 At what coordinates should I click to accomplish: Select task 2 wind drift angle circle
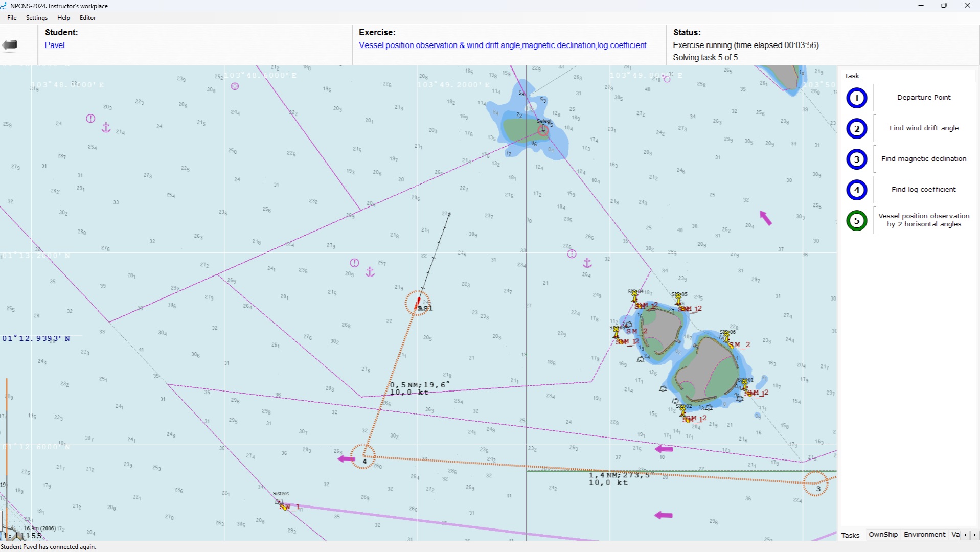(857, 129)
